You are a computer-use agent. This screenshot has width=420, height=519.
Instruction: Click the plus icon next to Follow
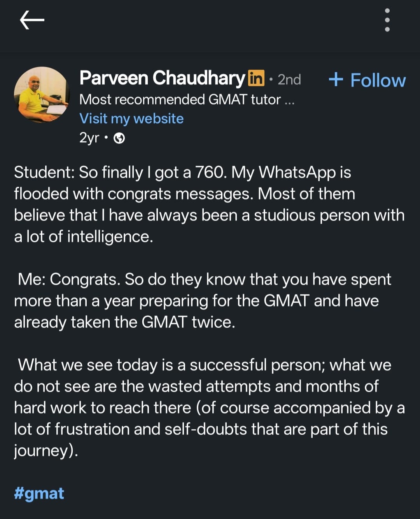[336, 79]
